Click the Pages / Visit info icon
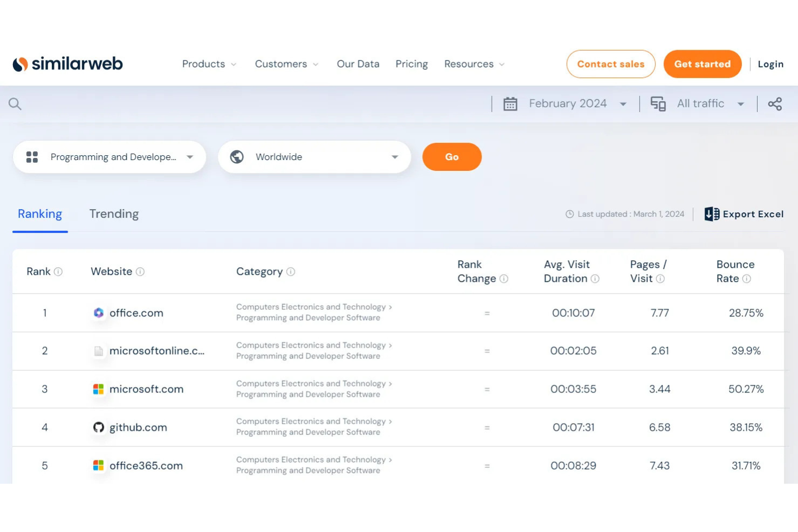Image resolution: width=798 pixels, height=532 pixels. click(660, 279)
